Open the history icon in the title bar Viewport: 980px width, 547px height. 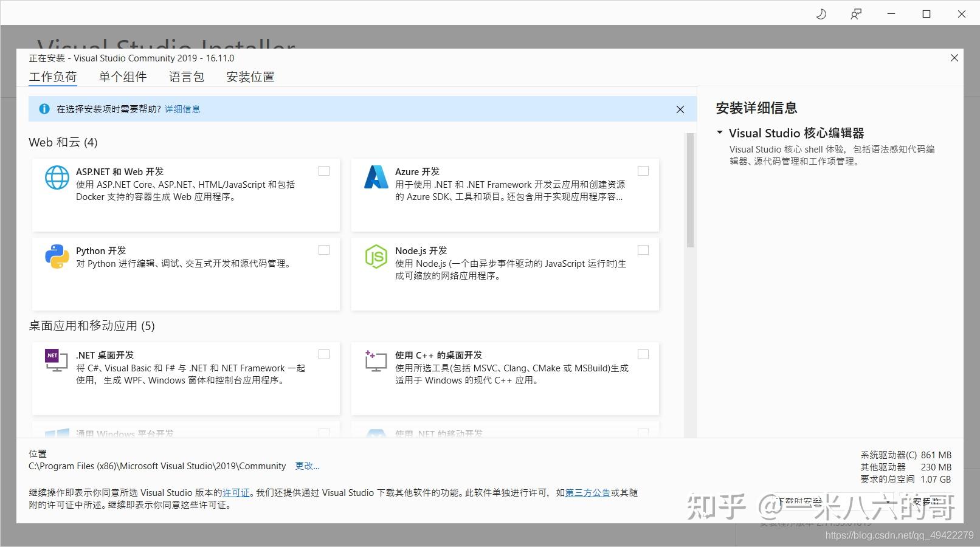point(821,13)
